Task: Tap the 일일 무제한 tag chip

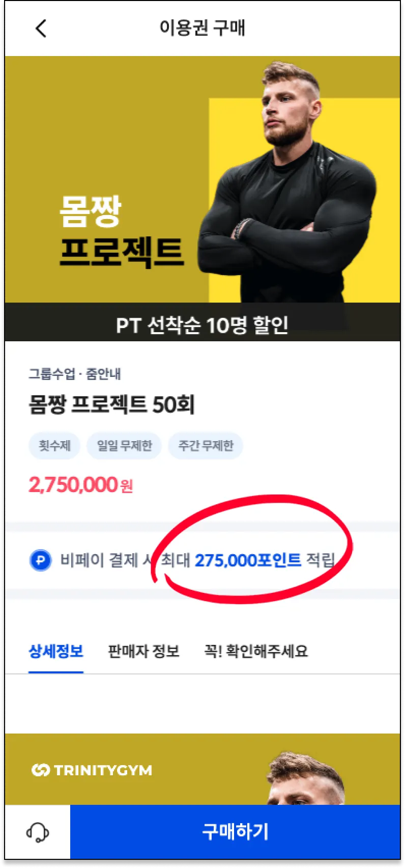Action: pos(124,446)
